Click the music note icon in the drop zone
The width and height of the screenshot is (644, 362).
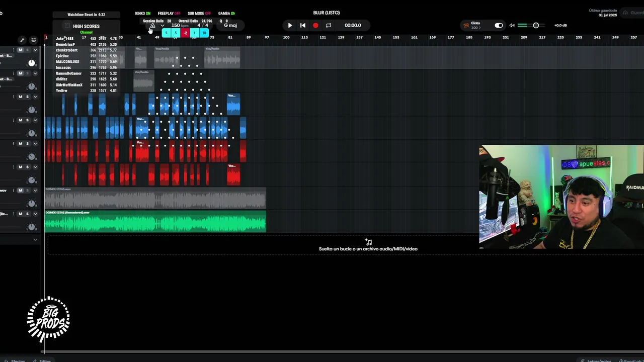368,242
